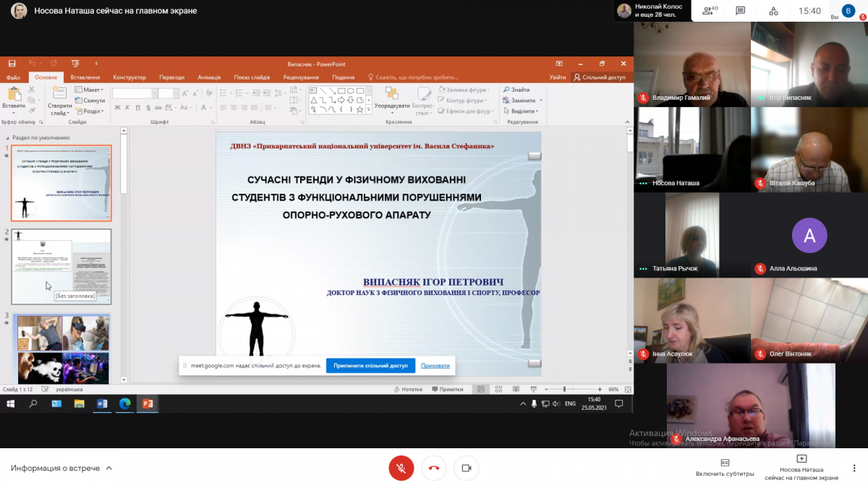This screenshot has width=868, height=488.
Task: Open the Анімація ribbon tab
Action: (209, 77)
